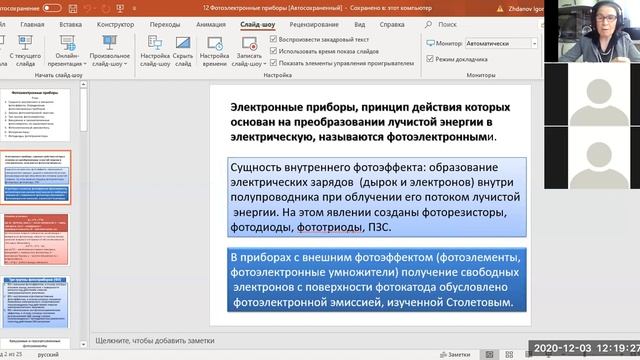The height and width of the screenshot is (360, 640).
Task: Toggle Показать элементы управления проигрывателем checkbox
Action: click(273, 63)
